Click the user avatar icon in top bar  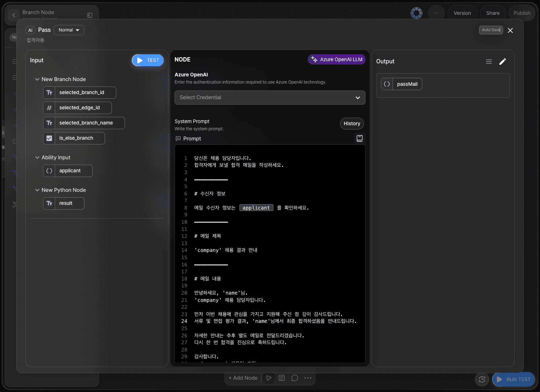(x=416, y=13)
